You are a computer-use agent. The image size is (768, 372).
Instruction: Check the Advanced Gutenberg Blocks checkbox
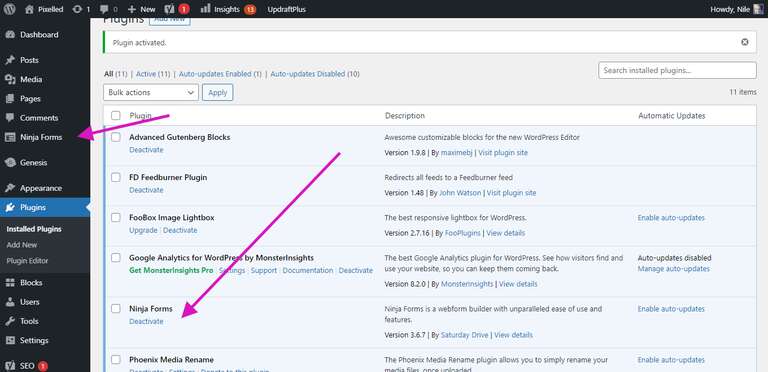coord(116,137)
